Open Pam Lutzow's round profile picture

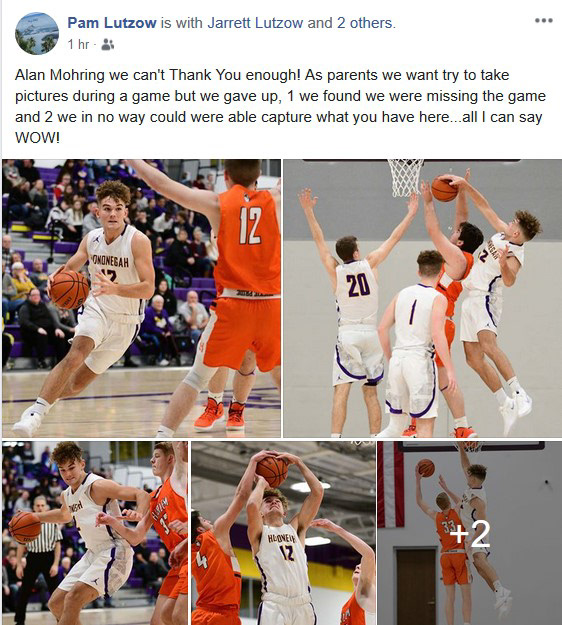point(37,33)
